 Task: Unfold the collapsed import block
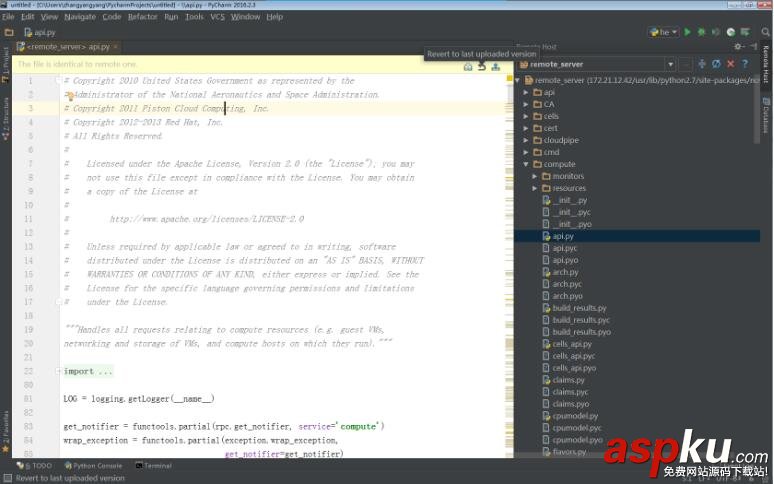58,371
